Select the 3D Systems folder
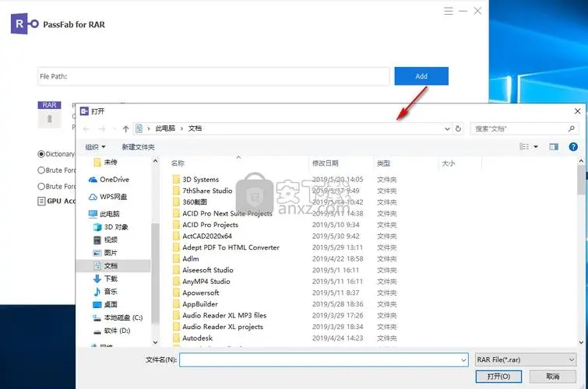 pos(196,180)
